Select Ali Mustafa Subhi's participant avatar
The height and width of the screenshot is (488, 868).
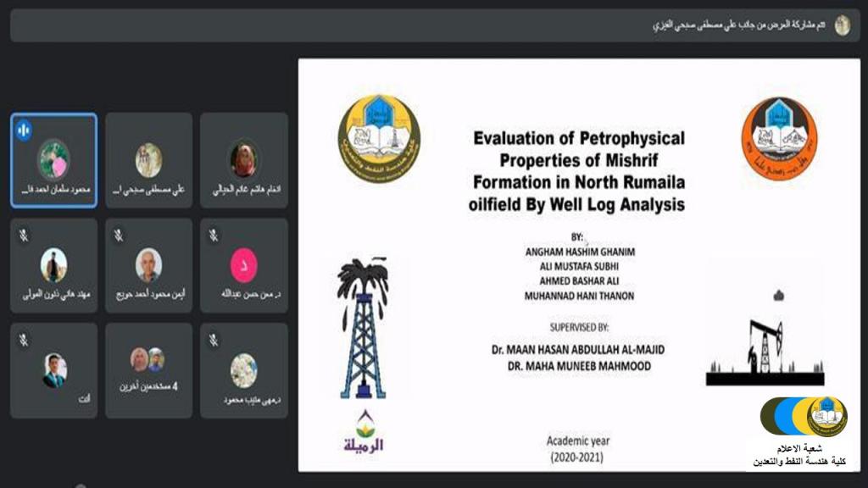click(x=148, y=160)
